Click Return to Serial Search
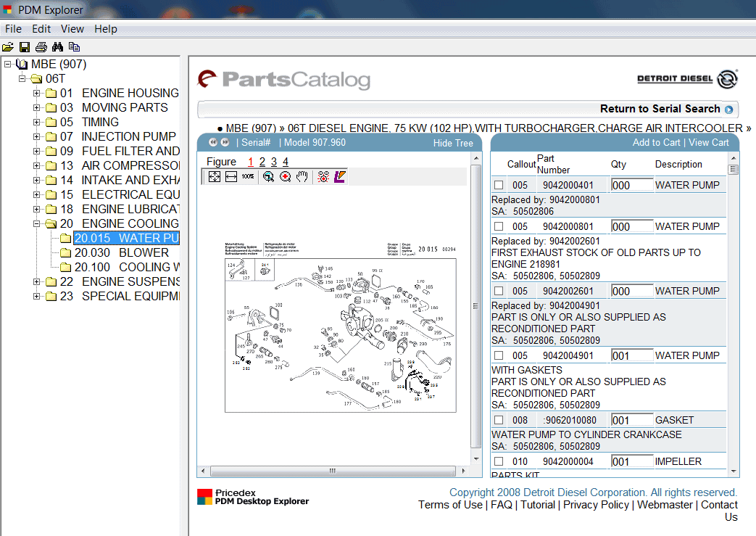This screenshot has height=536, width=756. tap(660, 109)
